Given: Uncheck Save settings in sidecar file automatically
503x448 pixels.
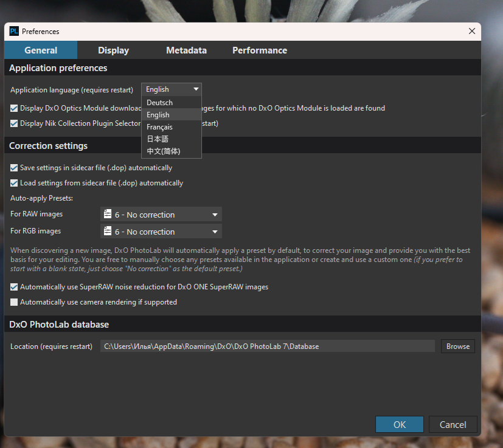Looking at the screenshot, I should pos(14,168).
